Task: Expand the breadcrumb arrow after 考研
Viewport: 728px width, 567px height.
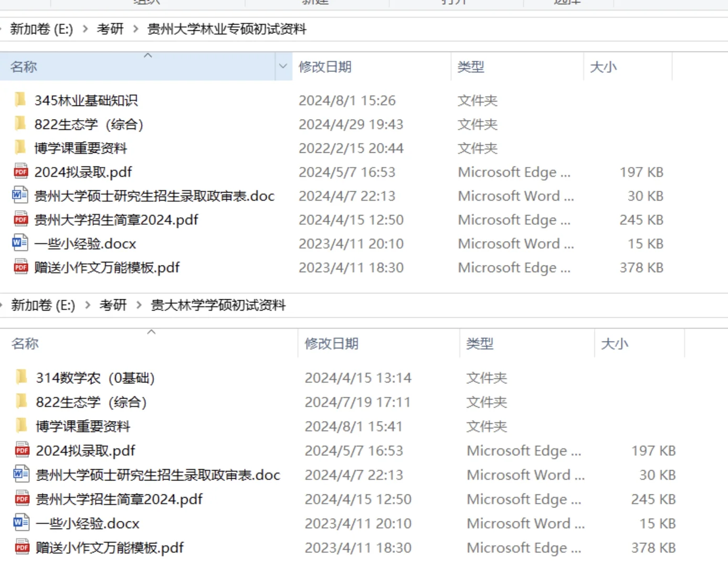Action: coord(138,29)
